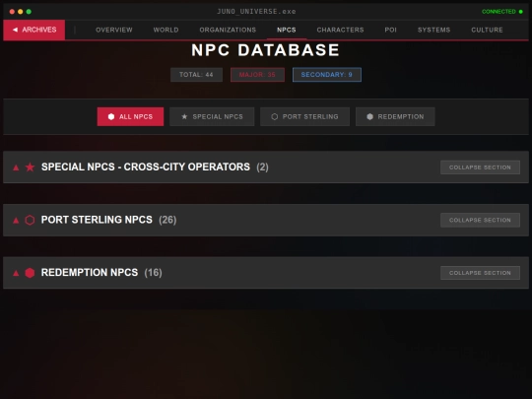Filter by Port Sterling
The image size is (532, 399).
[304, 116]
